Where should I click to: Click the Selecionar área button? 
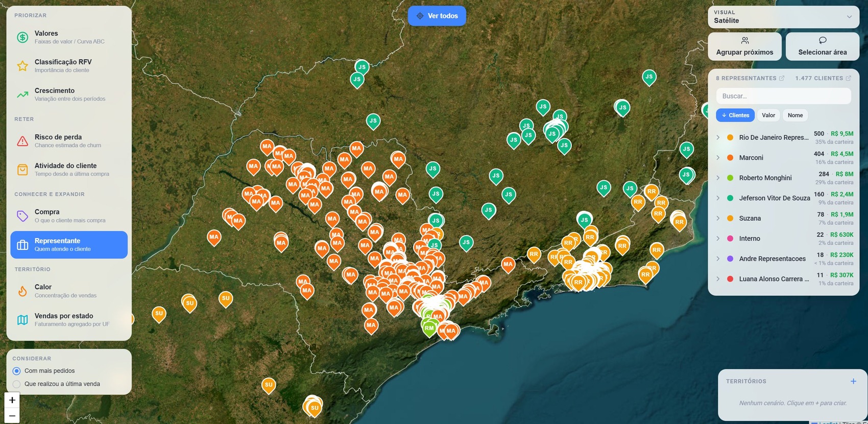[x=823, y=46]
